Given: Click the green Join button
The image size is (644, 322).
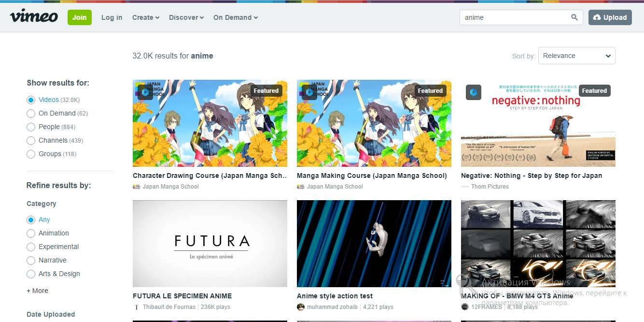Looking at the screenshot, I should 80,17.
